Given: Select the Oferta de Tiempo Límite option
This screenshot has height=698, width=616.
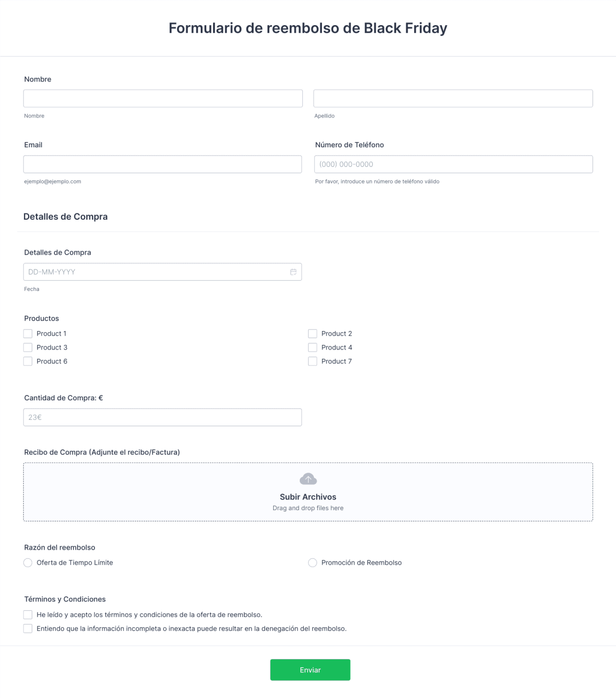Looking at the screenshot, I should point(28,563).
